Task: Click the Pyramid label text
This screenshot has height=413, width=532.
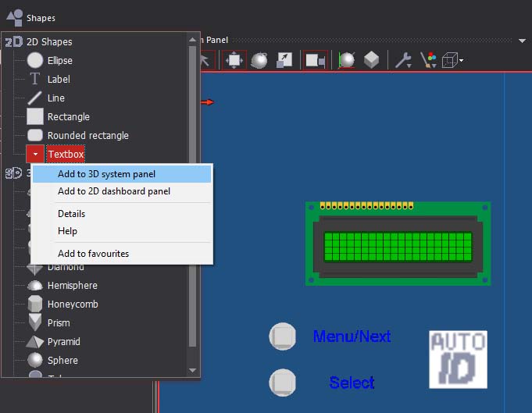Action: tap(64, 341)
